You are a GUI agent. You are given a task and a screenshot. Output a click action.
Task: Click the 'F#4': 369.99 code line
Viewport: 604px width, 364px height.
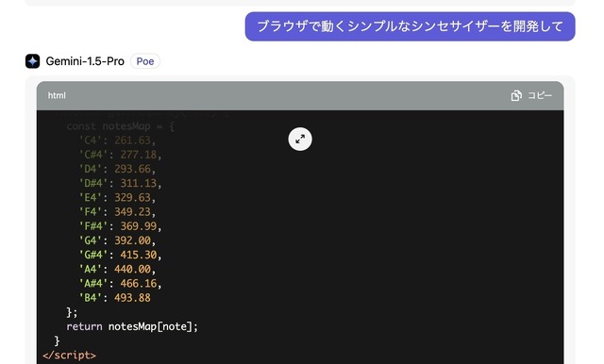click(x=120, y=226)
